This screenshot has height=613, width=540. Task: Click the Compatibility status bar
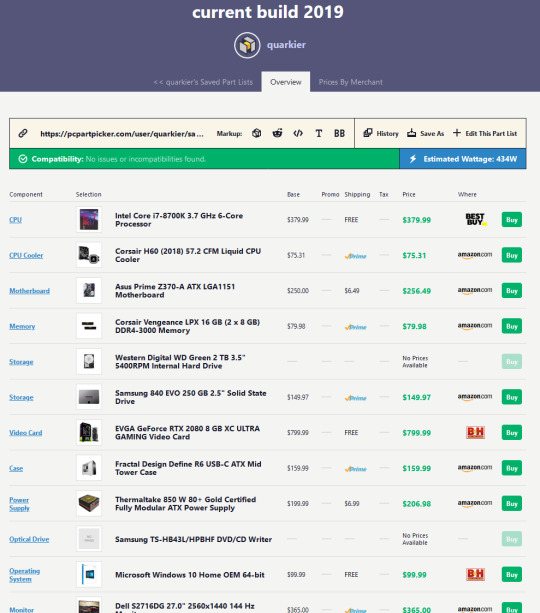(204, 159)
